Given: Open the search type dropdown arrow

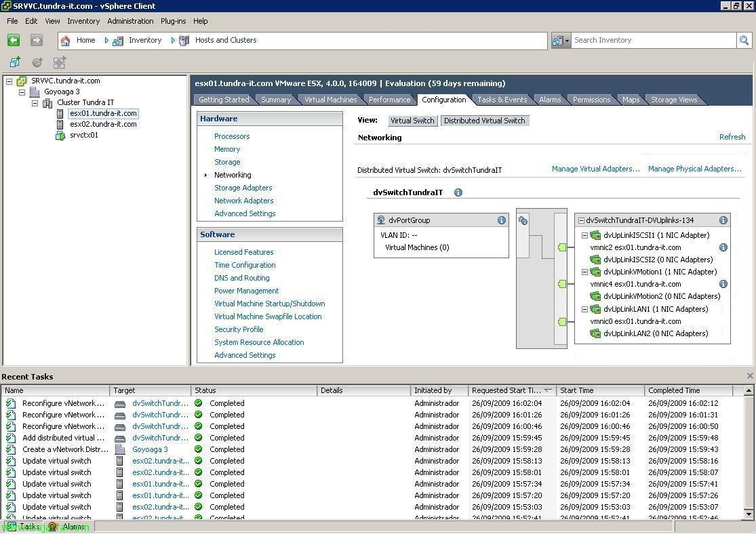Looking at the screenshot, I should (567, 41).
